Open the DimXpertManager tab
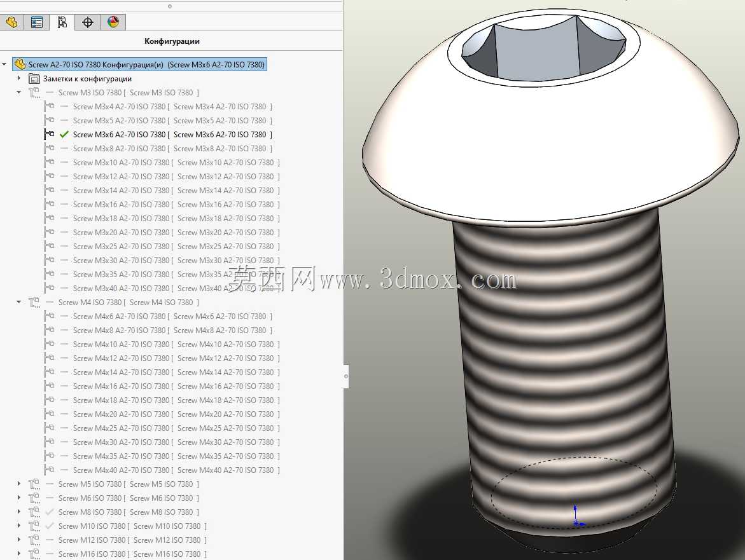 click(87, 22)
